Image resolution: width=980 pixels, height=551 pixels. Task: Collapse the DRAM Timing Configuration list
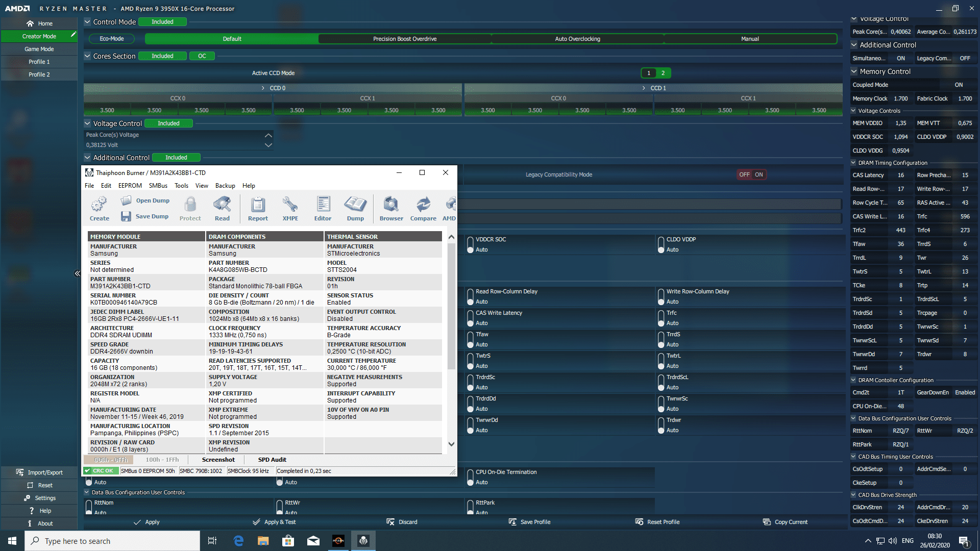tap(853, 163)
